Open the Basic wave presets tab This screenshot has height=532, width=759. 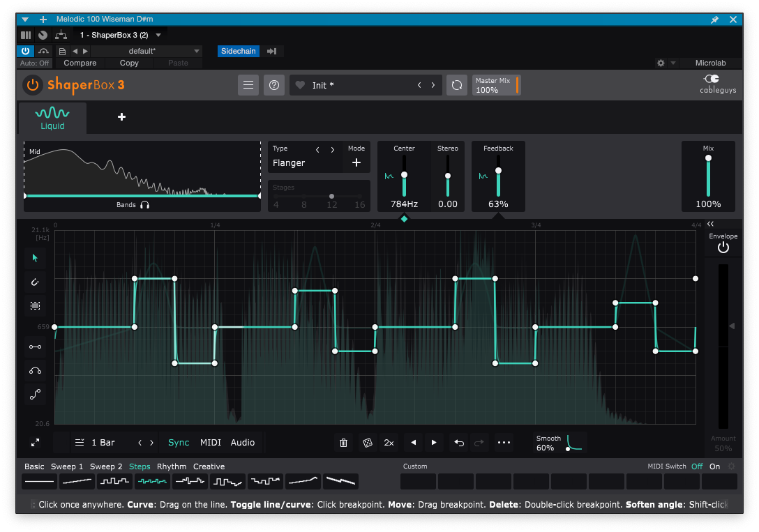[34, 466]
